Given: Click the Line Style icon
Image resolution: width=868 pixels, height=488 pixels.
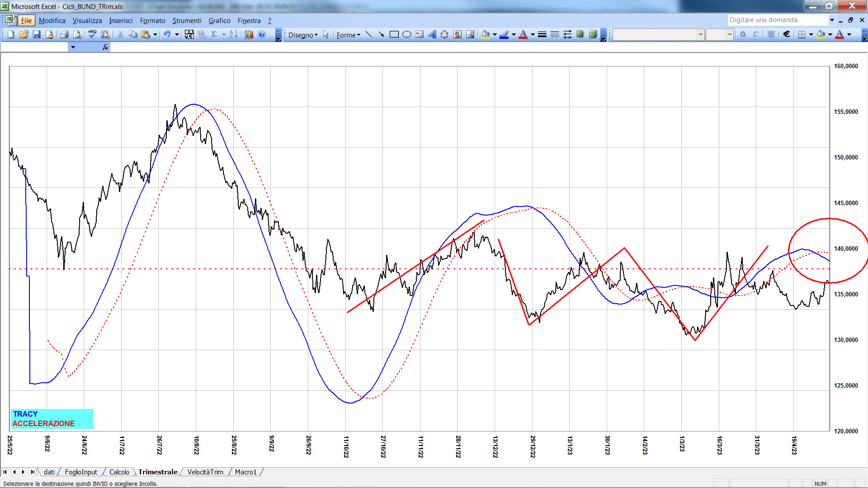Looking at the screenshot, I should [x=542, y=34].
